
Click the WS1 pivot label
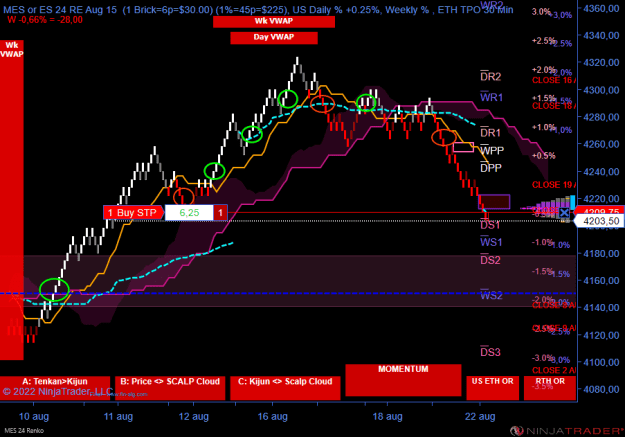[x=491, y=242]
